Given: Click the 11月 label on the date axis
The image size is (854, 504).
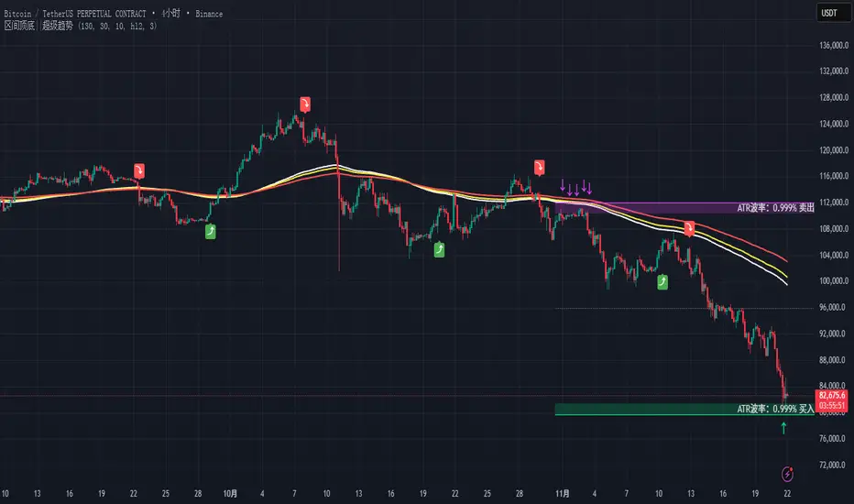Looking at the screenshot, I should (x=563, y=494).
